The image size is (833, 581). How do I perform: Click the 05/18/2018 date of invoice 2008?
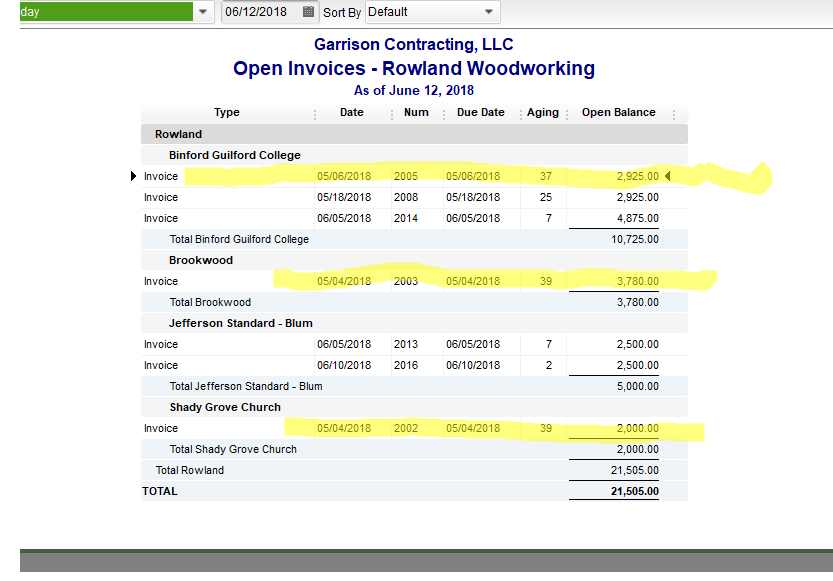point(344,198)
